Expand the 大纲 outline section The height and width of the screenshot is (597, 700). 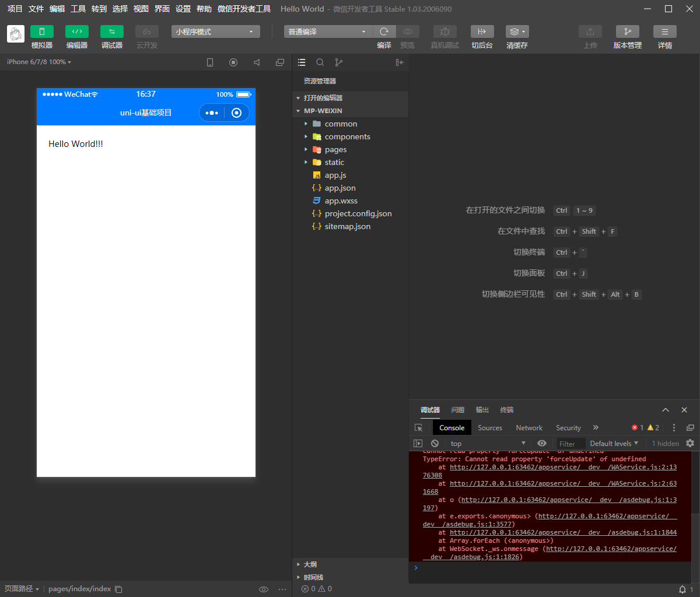(350, 564)
